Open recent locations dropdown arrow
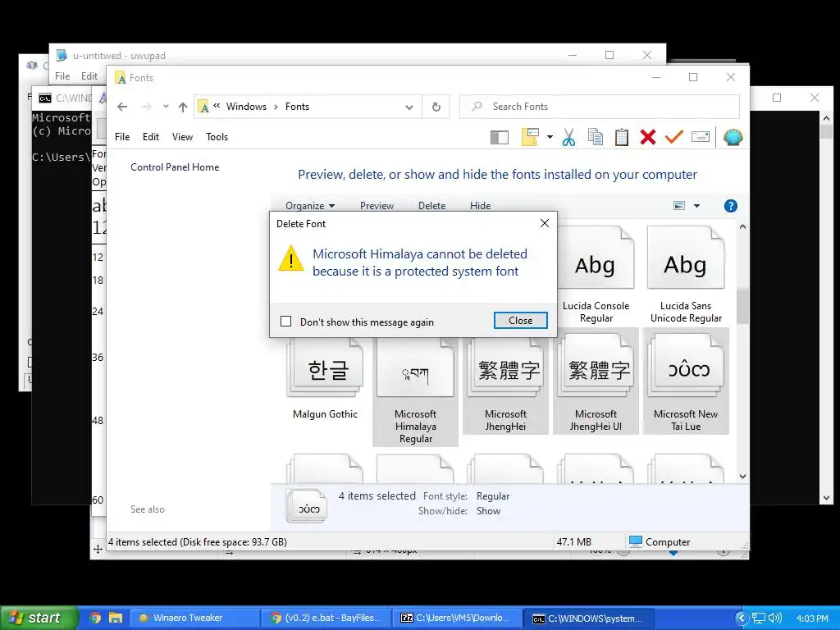Image resolution: width=840 pixels, height=630 pixels. [x=166, y=106]
